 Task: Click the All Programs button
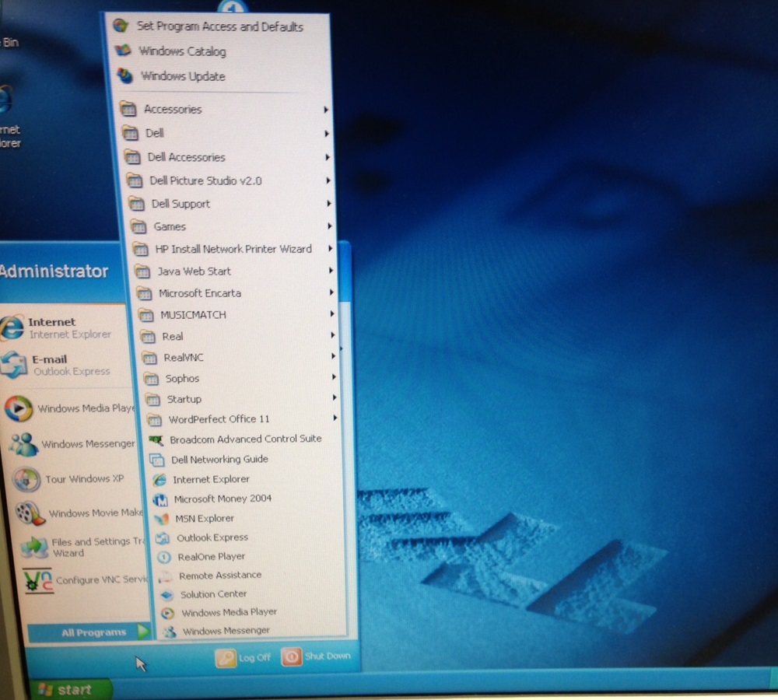(x=93, y=632)
